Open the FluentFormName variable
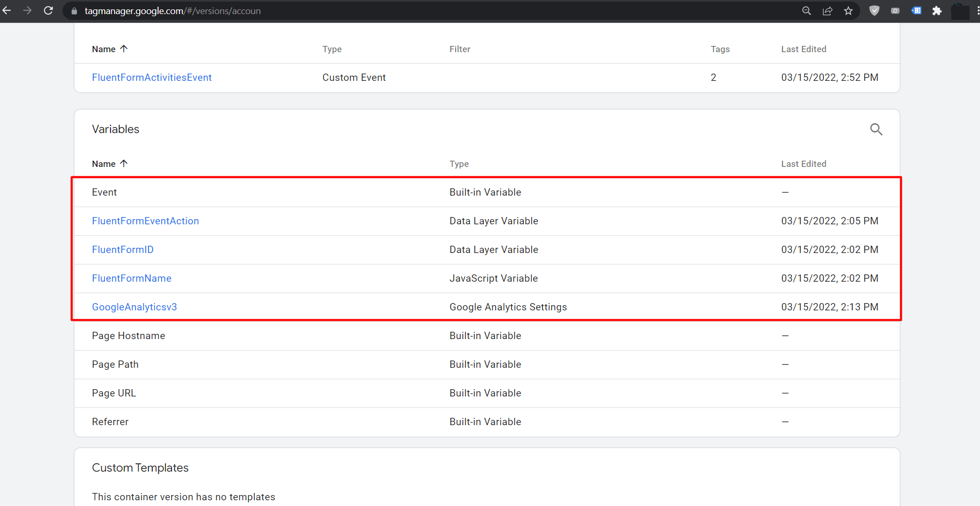Viewport: 980px width, 506px height. click(x=131, y=278)
